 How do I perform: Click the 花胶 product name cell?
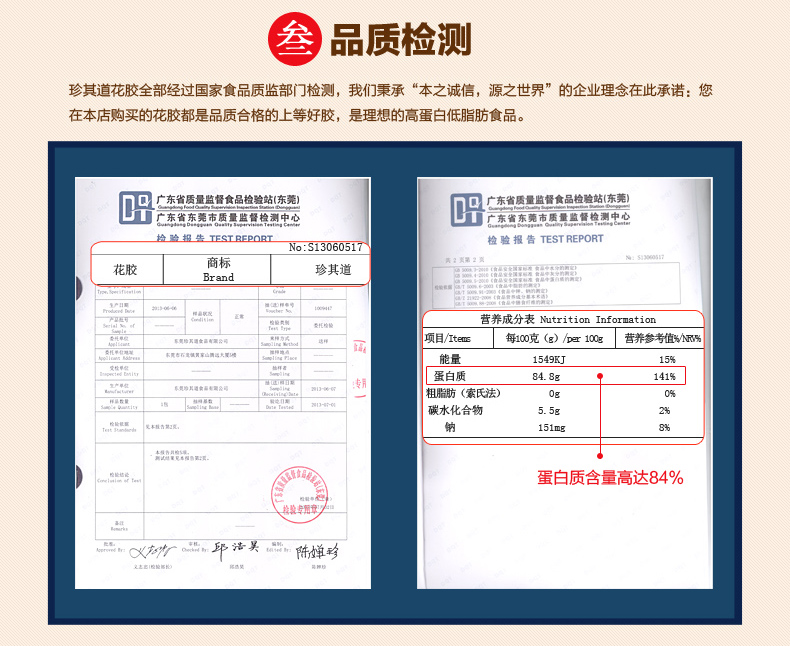[x=125, y=270]
